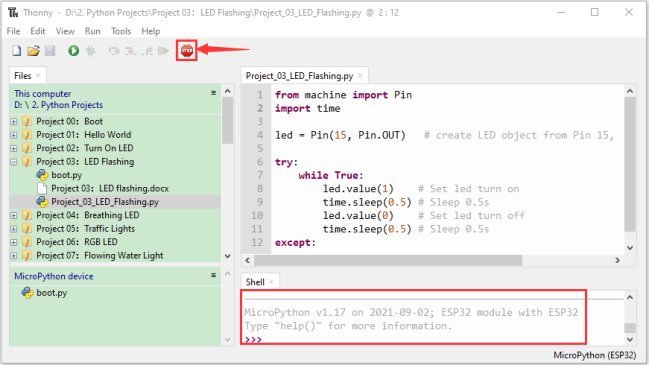Open the This computer panel menu icon
649x366 pixels.
coord(213,93)
